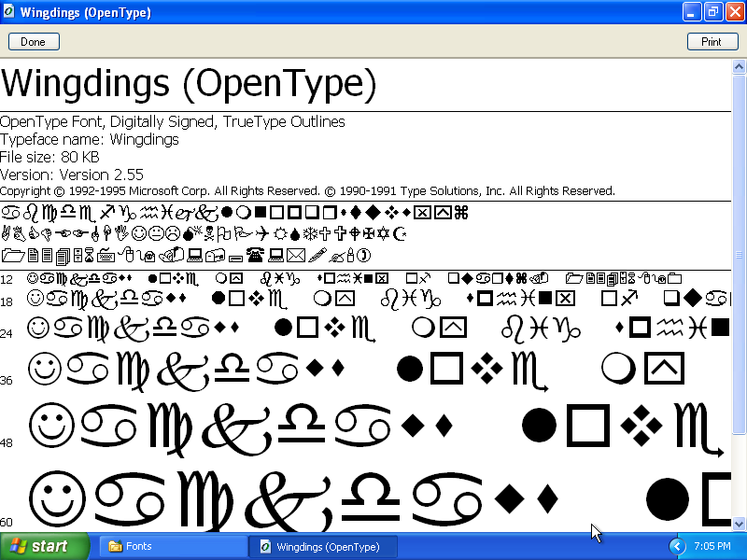Click the large Wingdings (OpenType) heading
The image size is (747, 560).
189,85
